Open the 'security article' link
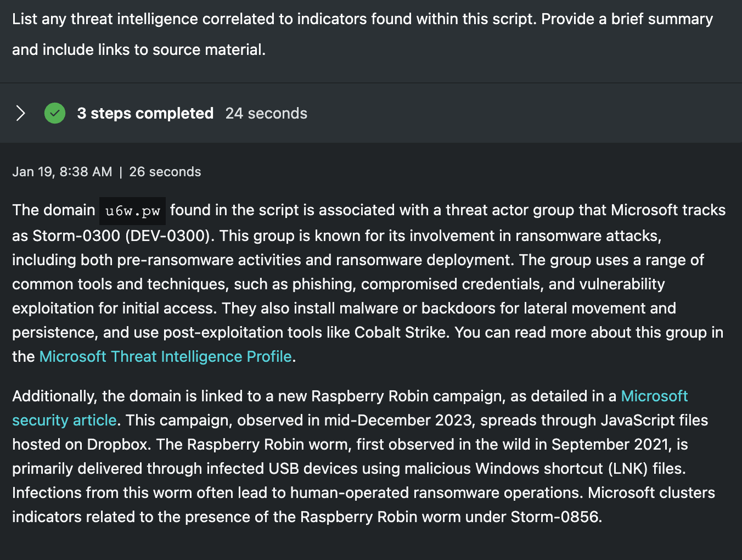Viewport: 742px width, 560px height. click(x=64, y=420)
